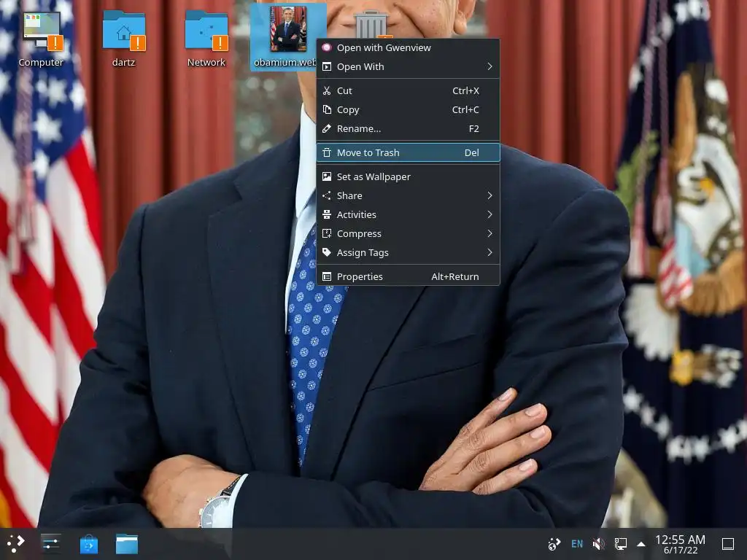The height and width of the screenshot is (560, 747).
Task: Expand the Activities submenu arrow
Action: tap(489, 215)
